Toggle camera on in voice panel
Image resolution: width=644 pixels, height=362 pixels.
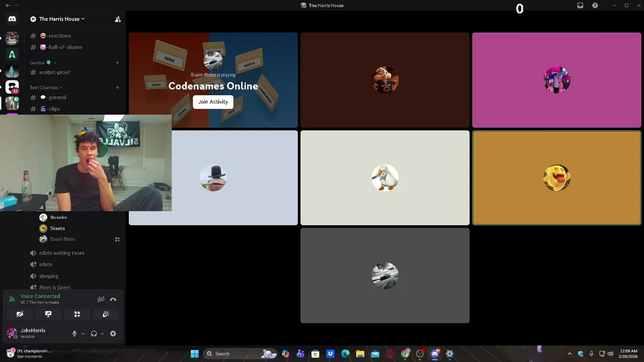(x=20, y=314)
